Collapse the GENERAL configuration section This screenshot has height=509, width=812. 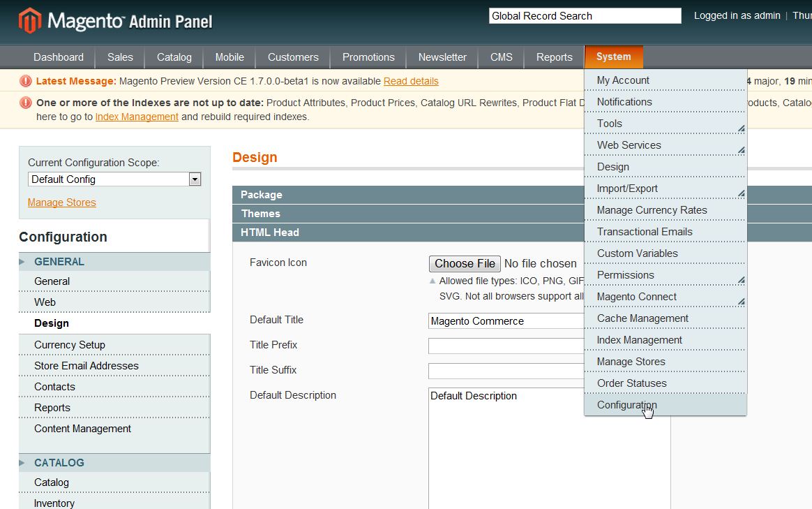click(x=59, y=262)
